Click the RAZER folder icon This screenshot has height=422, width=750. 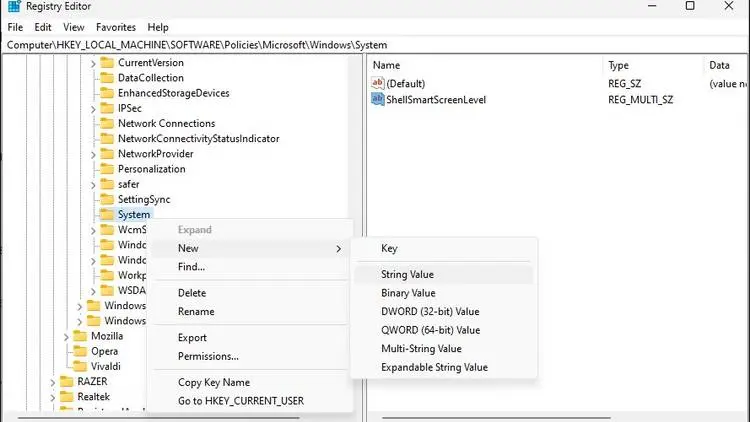click(66, 382)
